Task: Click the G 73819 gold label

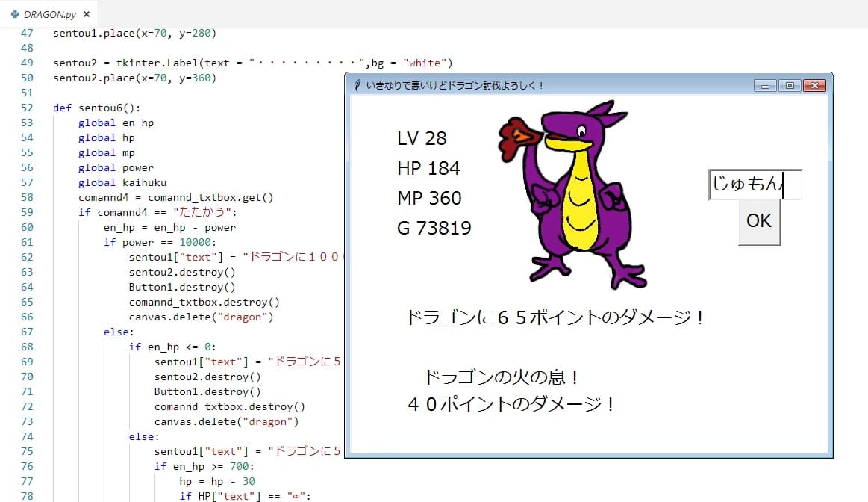Action: click(434, 228)
